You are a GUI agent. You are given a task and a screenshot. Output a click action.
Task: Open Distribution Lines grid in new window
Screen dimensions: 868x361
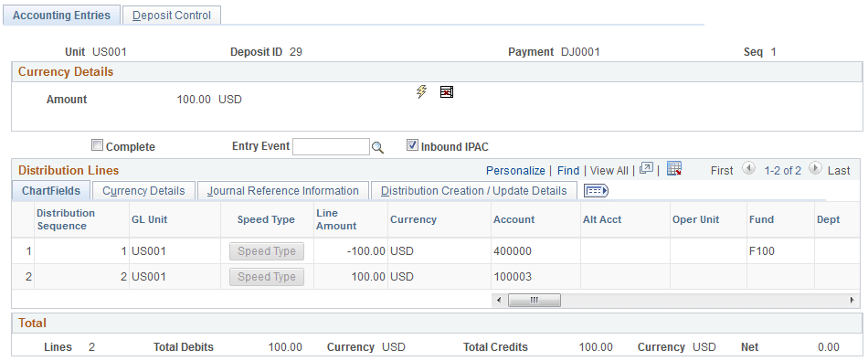pos(646,169)
